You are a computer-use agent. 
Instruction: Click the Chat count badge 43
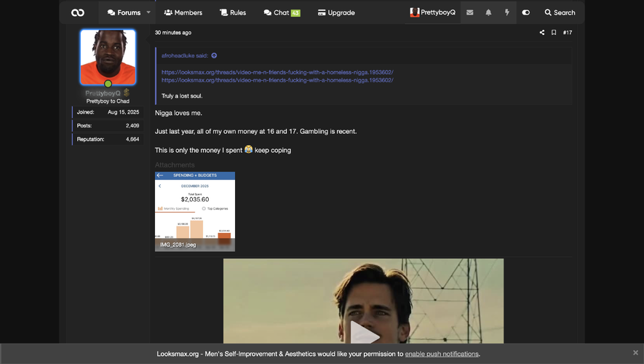(295, 13)
